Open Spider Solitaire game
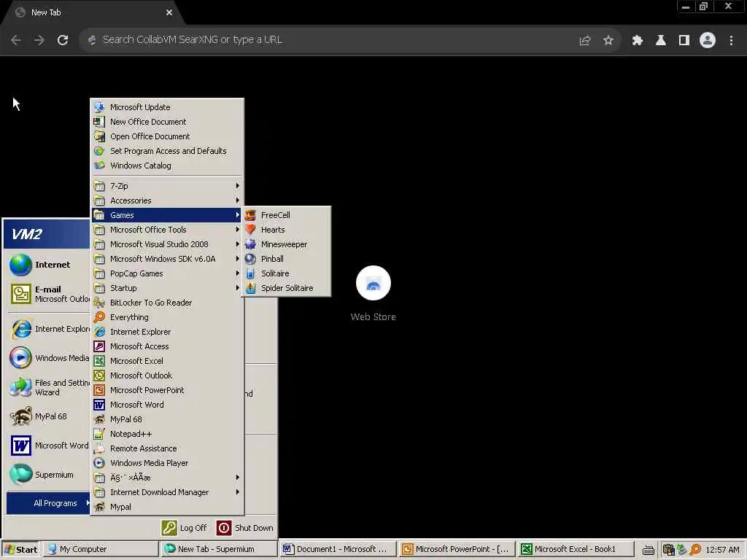 (286, 288)
